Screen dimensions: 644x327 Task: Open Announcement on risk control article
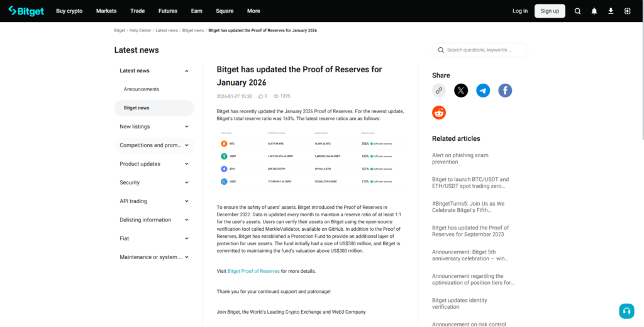point(469,324)
